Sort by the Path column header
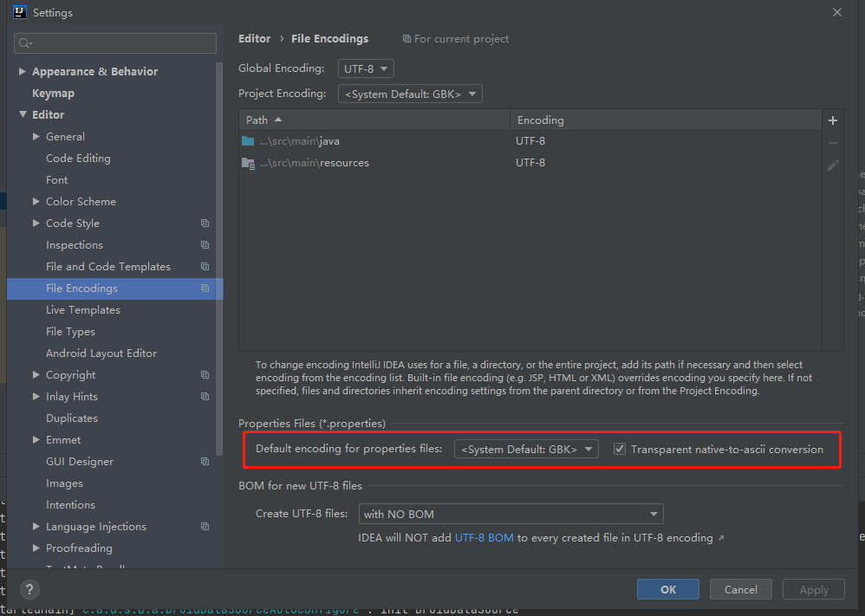 coord(374,120)
